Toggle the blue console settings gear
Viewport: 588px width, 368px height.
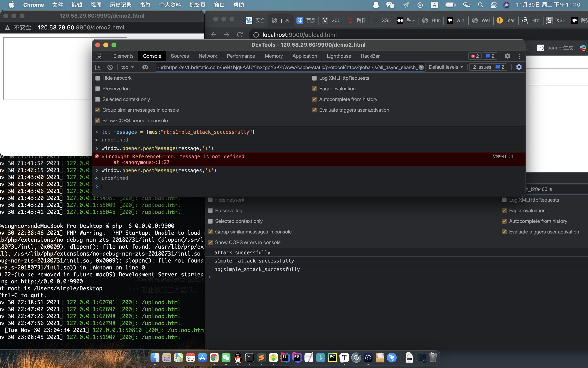pos(519,67)
